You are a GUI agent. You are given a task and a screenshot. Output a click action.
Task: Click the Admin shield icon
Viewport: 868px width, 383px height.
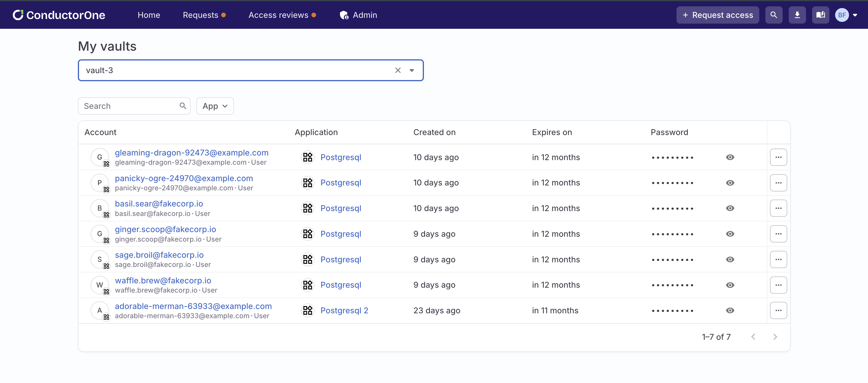click(x=344, y=15)
